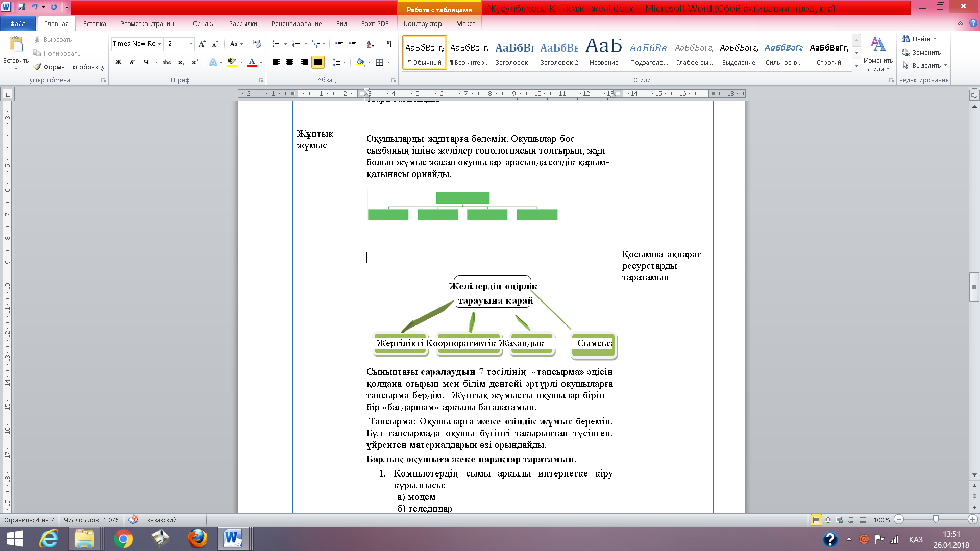Toggle justify text alignment
The image size is (980, 551).
click(317, 62)
